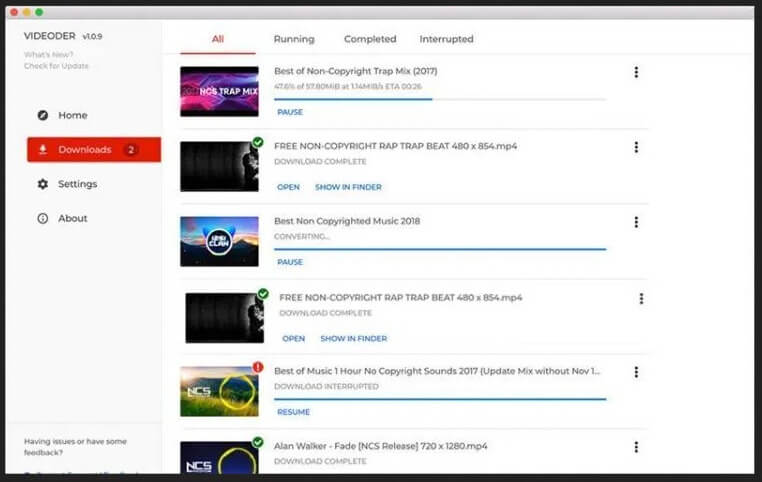Click title 'Alan Walker - Fade [NCS Release] 720 x 1280.mp4'

point(381,446)
